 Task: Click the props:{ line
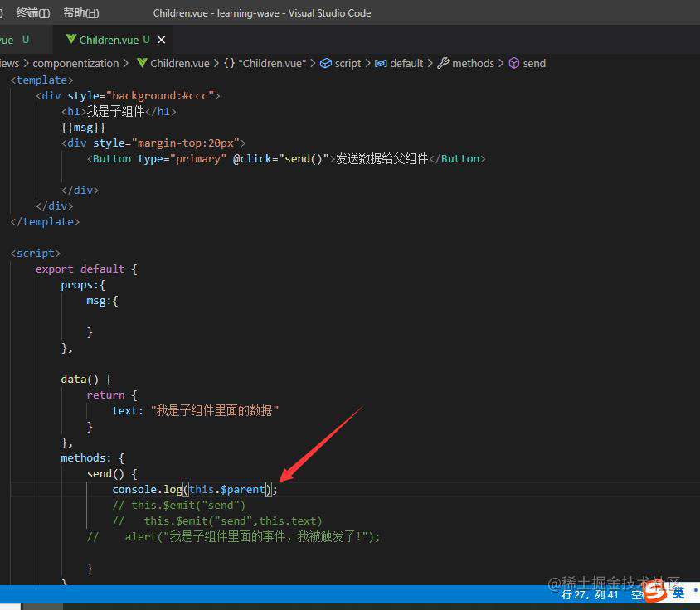[x=83, y=285]
